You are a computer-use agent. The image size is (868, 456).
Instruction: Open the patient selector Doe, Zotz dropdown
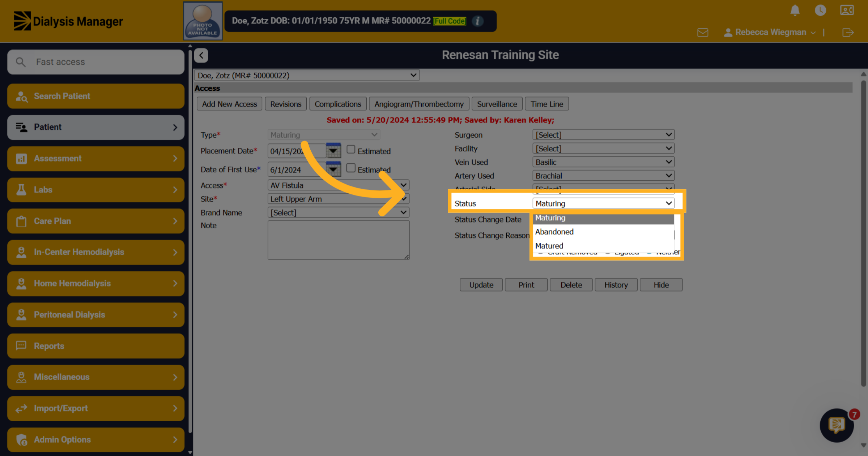click(x=307, y=75)
